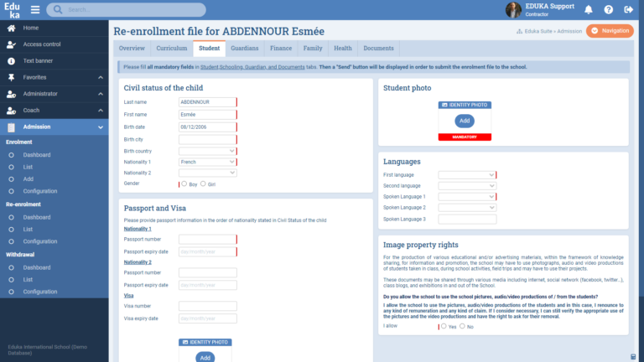Click the help question mark icon

(608, 10)
